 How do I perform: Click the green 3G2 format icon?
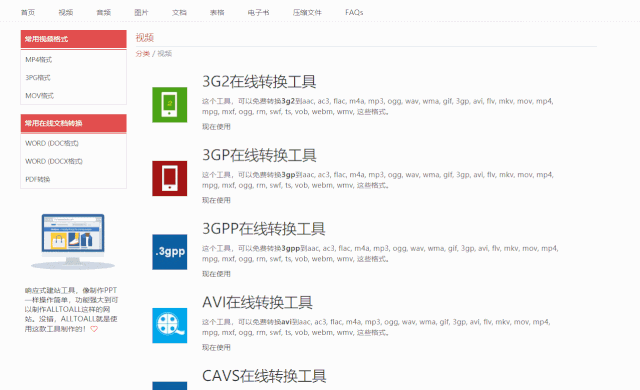170,105
